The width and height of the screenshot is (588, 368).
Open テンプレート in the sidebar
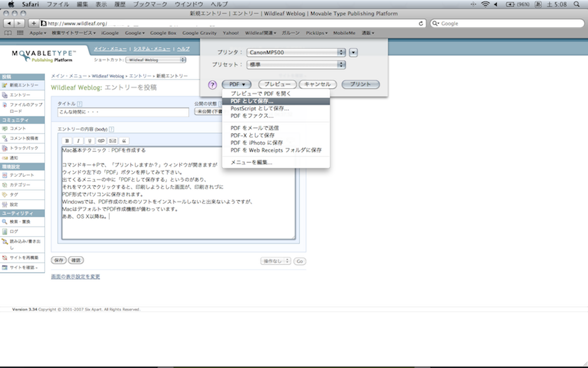pos(22,175)
